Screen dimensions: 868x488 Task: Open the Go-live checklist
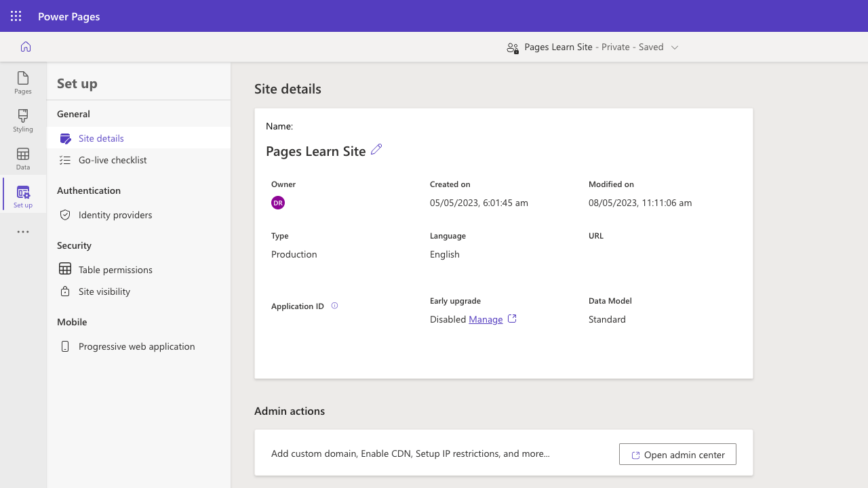pos(113,160)
